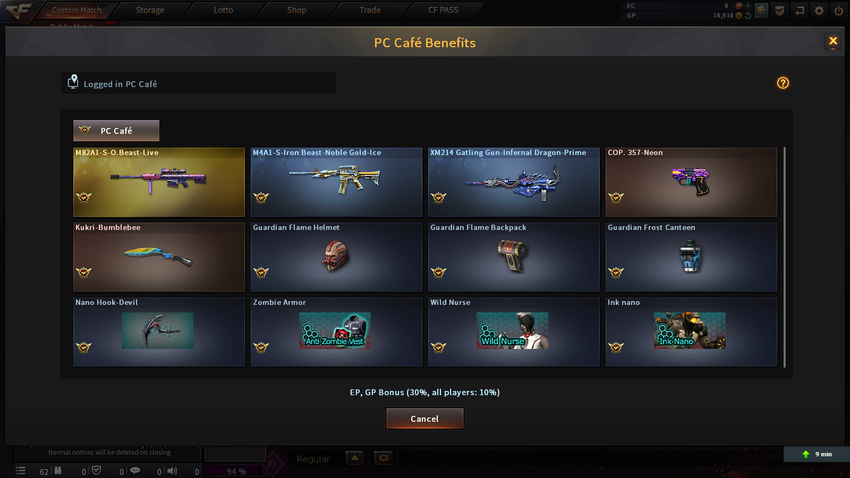
Task: Click the settings gear icon at top right
Action: [819, 10]
